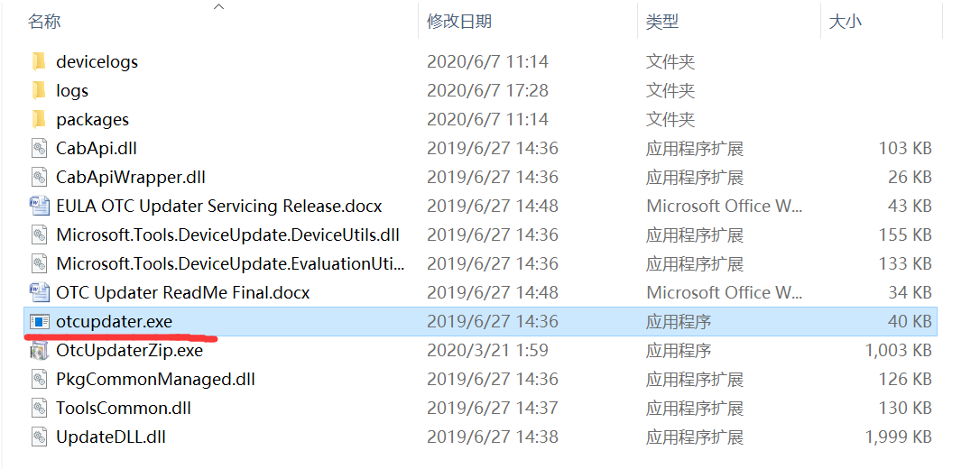This screenshot has width=980, height=469.
Task: Click the sort arrow above the 名称 column
Action: point(218,7)
